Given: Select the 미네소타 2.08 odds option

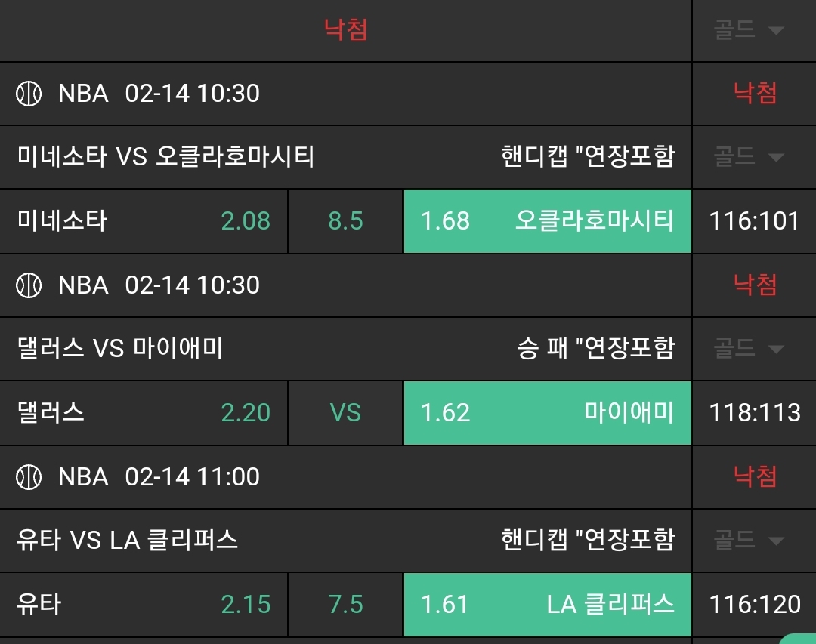Looking at the screenshot, I should (144, 221).
